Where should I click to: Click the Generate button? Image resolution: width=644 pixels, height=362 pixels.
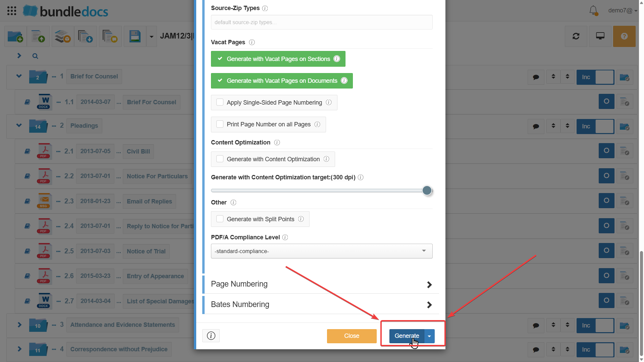coord(407,336)
